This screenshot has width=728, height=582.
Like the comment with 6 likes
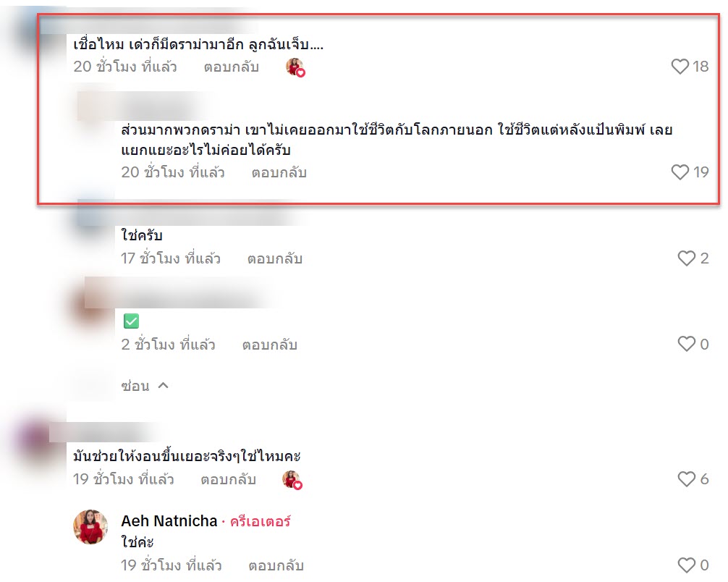[686, 479]
